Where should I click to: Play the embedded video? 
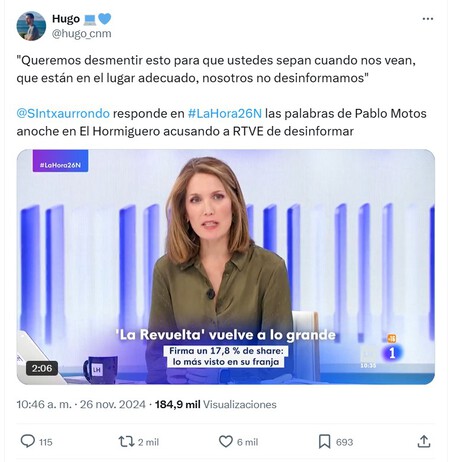[226, 267]
